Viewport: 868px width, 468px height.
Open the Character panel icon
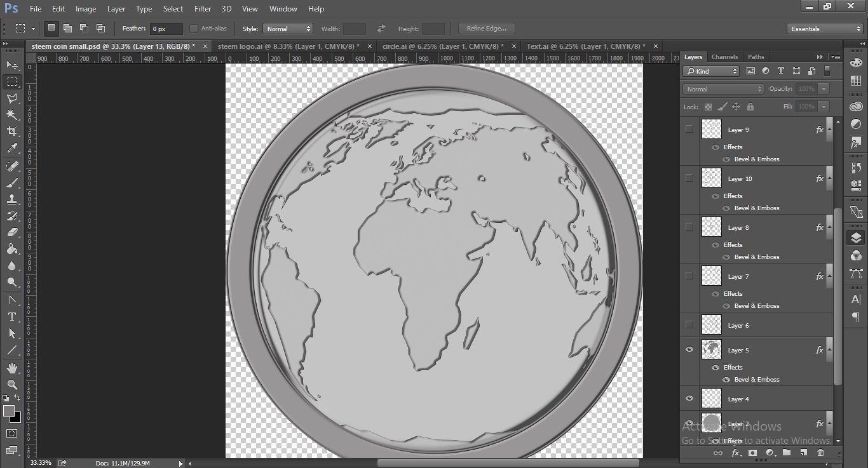[x=856, y=299]
